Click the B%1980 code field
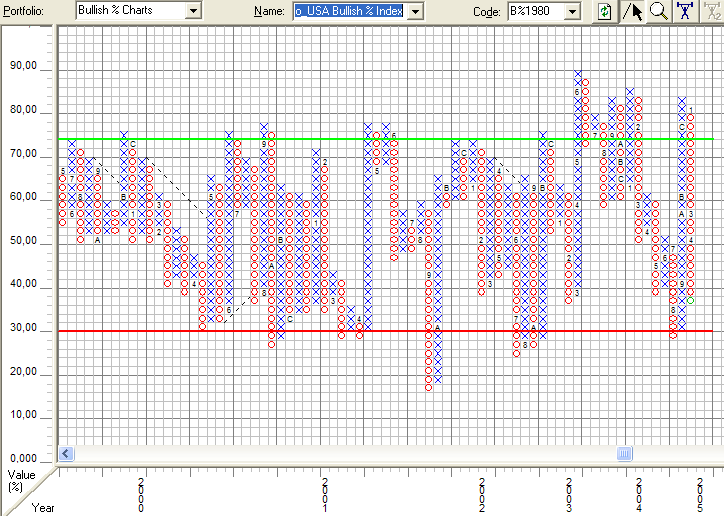724x516 pixels. coord(535,11)
